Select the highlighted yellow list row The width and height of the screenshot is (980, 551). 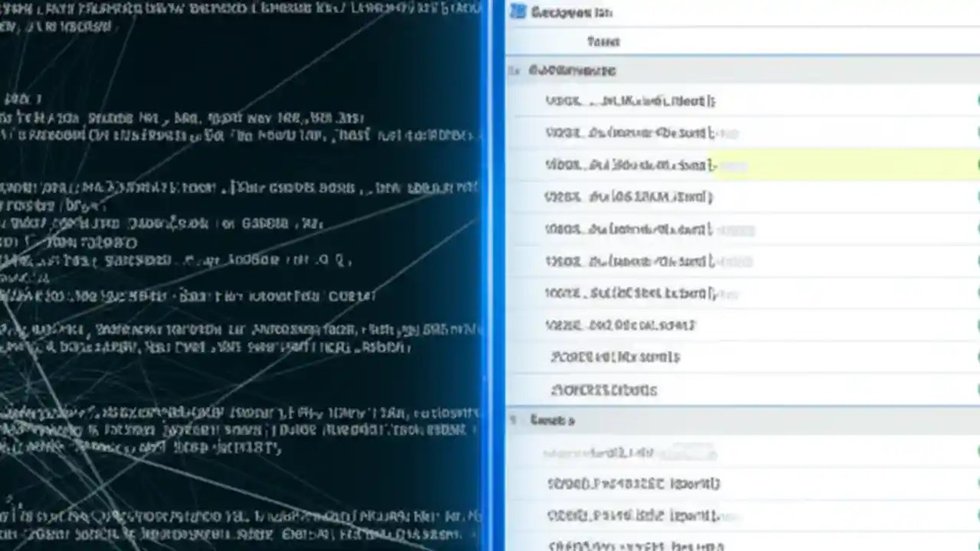pyautogui.click(x=689, y=165)
